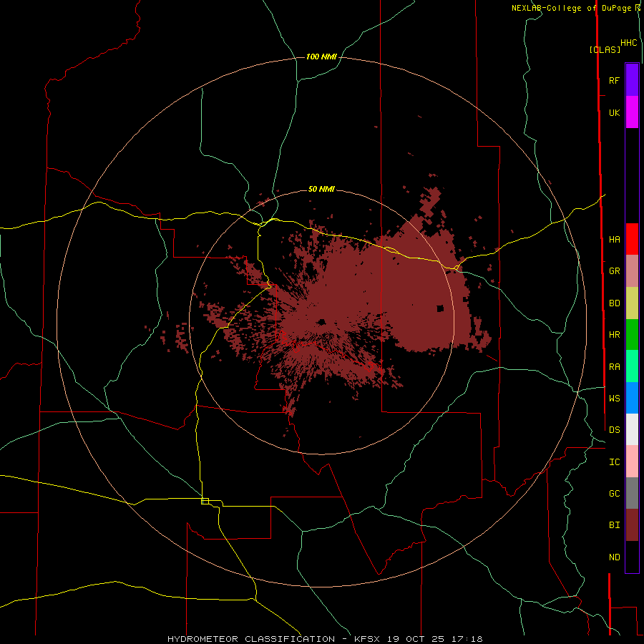Click the 'HYDROMETEOR CLASSIFICATION' caption text
Image resolution: width=644 pixels, height=644 pixels.
pos(251,639)
